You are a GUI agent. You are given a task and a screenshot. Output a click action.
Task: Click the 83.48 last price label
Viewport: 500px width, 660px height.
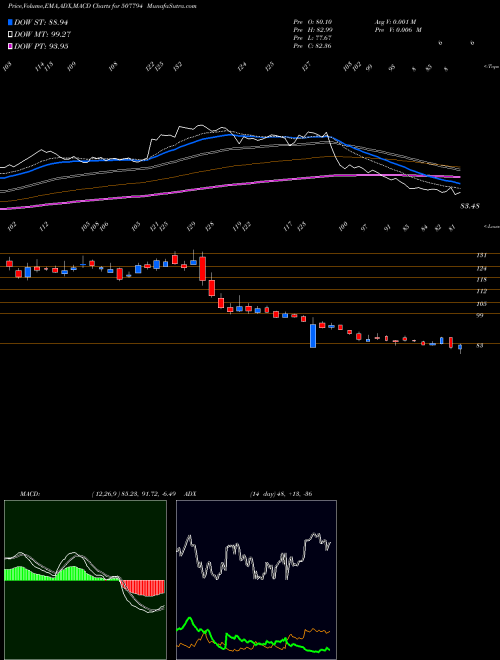470,206
